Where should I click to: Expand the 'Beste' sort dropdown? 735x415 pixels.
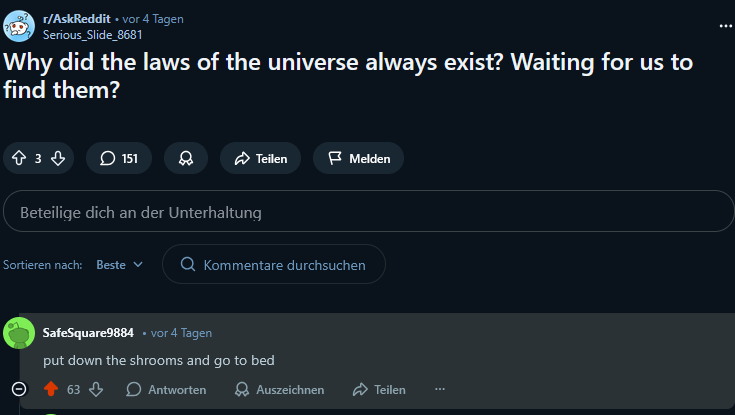[x=120, y=265]
